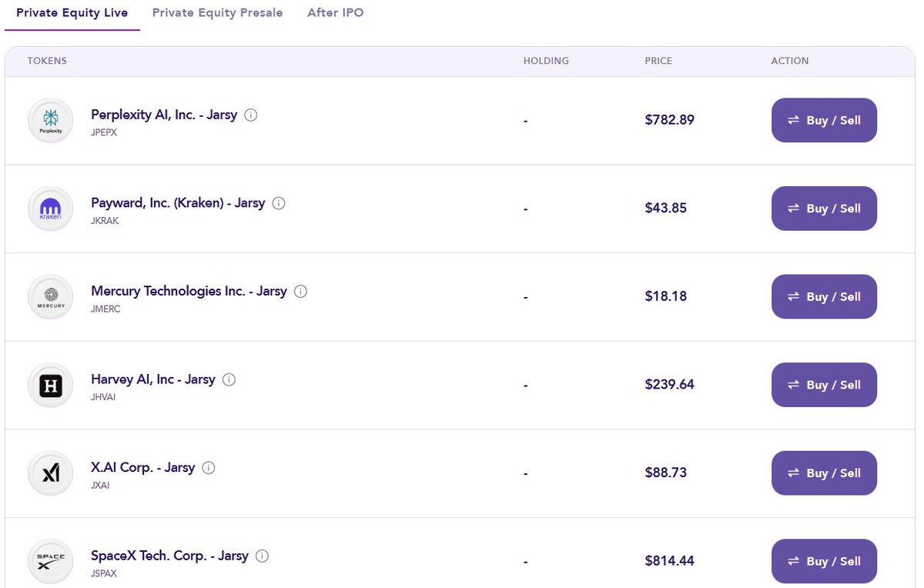Viewport: 924px width, 588px height.
Task: Open info icon next to Perplexity AI, Inc.
Action: (251, 115)
